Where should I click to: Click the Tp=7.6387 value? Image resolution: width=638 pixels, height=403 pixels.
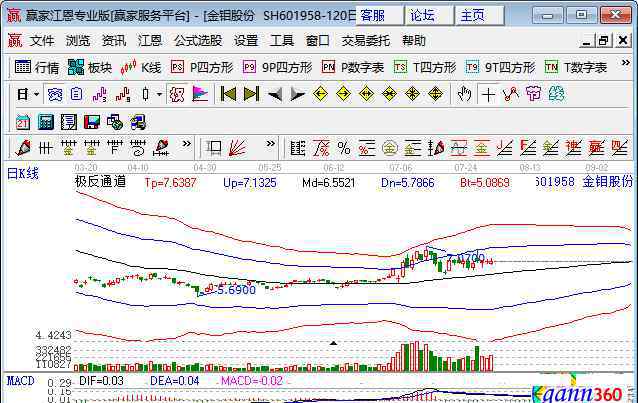[170, 183]
